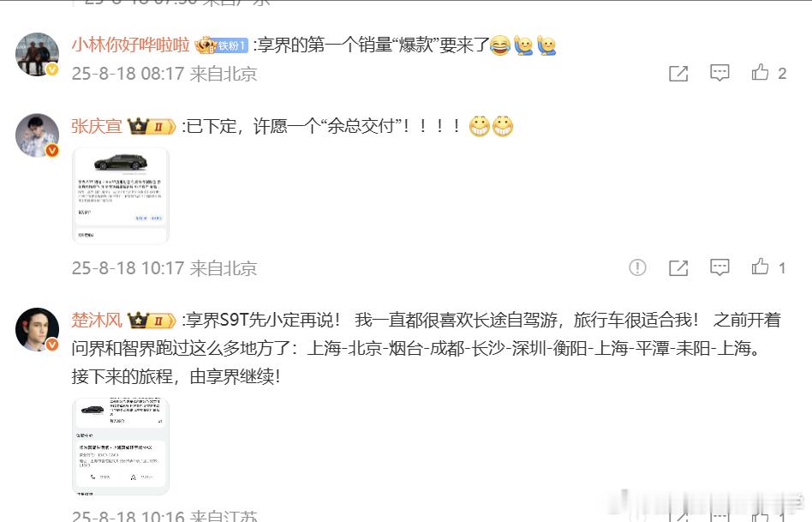Enlarge car image in 张庆宣's comment
The height and width of the screenshot is (522, 812).
(121, 196)
